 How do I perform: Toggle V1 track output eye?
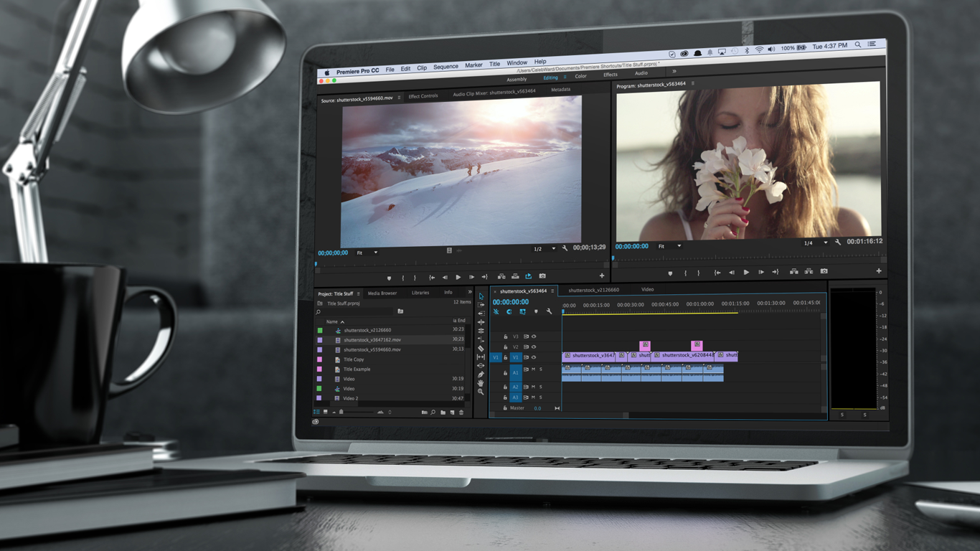click(x=534, y=357)
